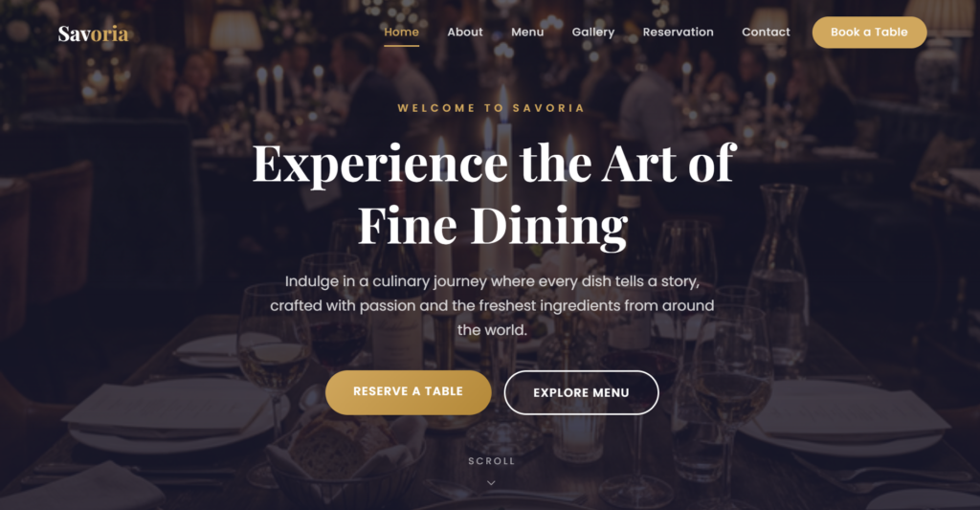Screen dimensions: 980x510
Task: Click the outlined Explore Menu button
Action: (581, 392)
